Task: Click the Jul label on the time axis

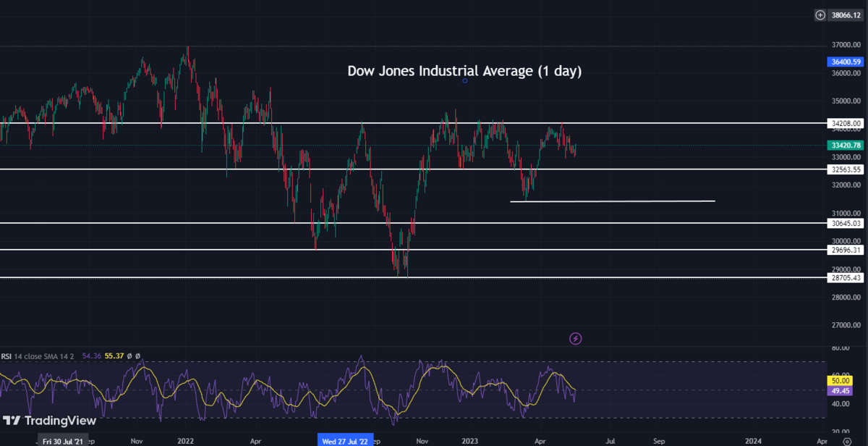Action: click(x=610, y=439)
